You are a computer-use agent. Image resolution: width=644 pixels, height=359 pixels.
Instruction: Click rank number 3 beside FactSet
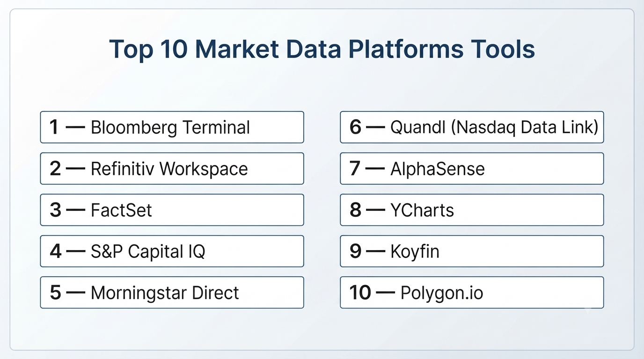(55, 210)
